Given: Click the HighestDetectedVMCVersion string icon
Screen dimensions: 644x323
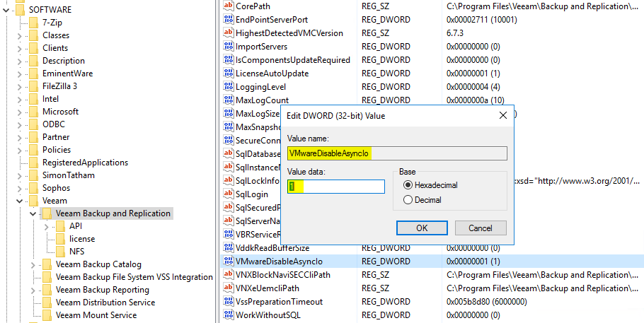Looking at the screenshot, I should pos(228,33).
